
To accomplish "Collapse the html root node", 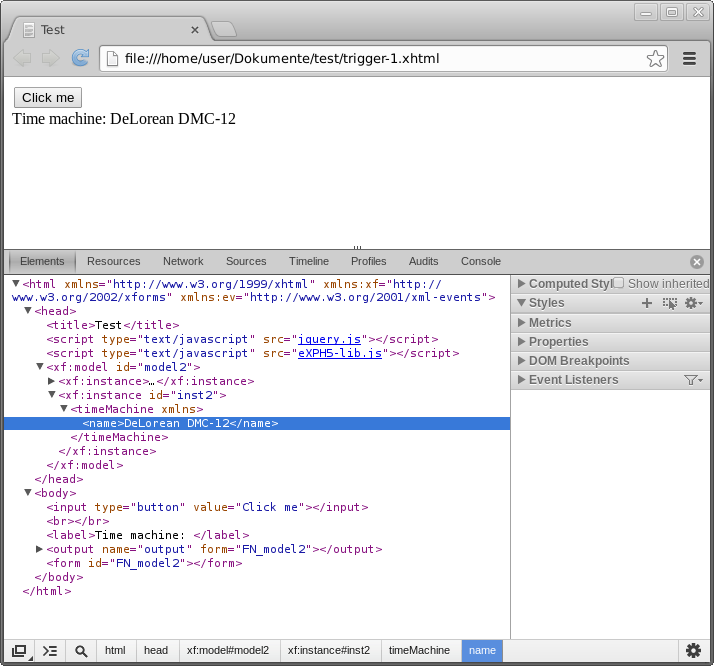I will click(16, 284).
